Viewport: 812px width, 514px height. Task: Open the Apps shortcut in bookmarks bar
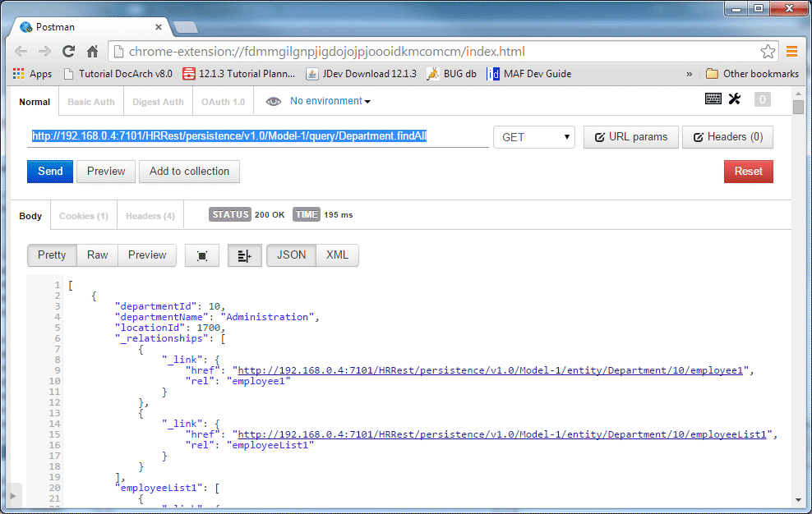click(x=32, y=74)
